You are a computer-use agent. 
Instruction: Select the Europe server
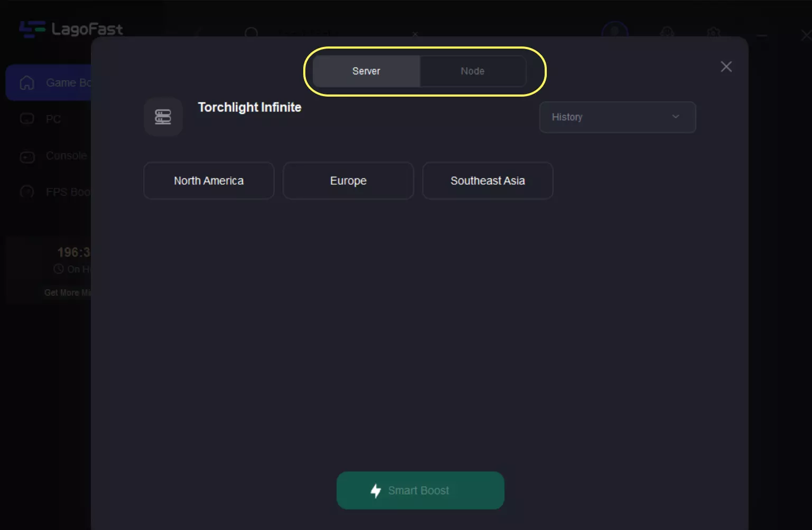point(348,181)
